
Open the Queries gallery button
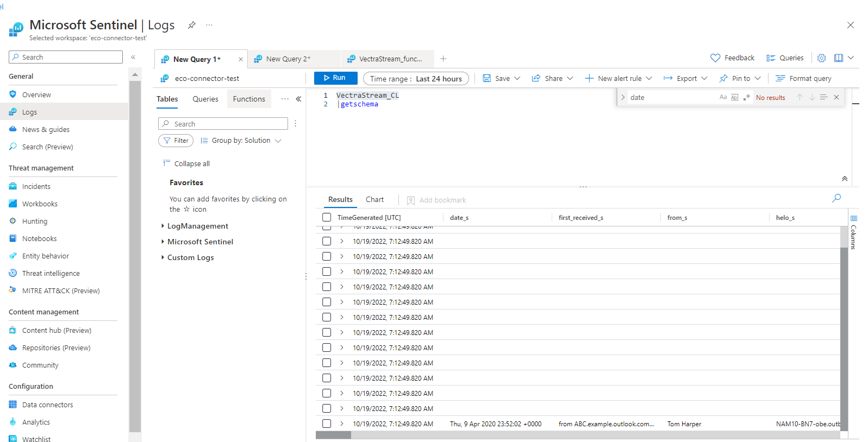[x=785, y=58]
